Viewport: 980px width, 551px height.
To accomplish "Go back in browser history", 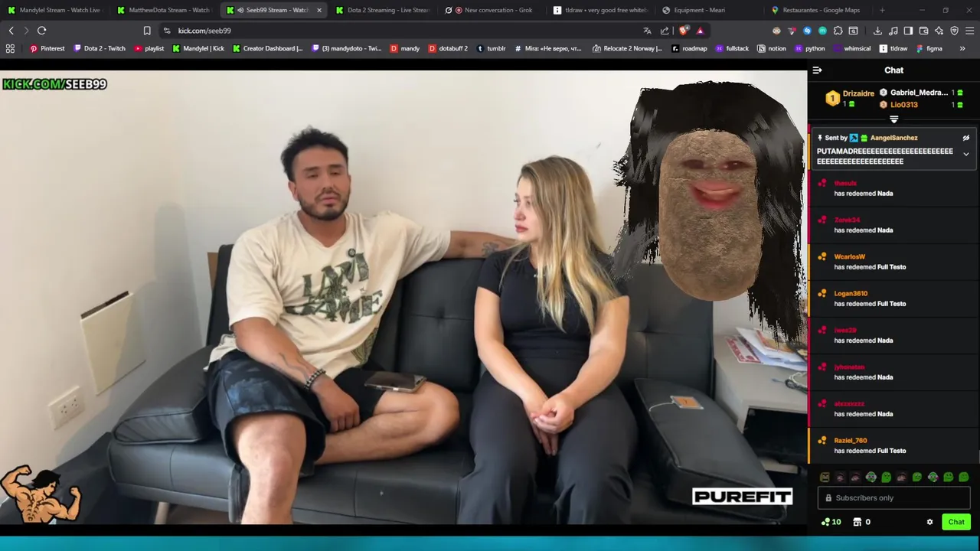I will point(11,31).
